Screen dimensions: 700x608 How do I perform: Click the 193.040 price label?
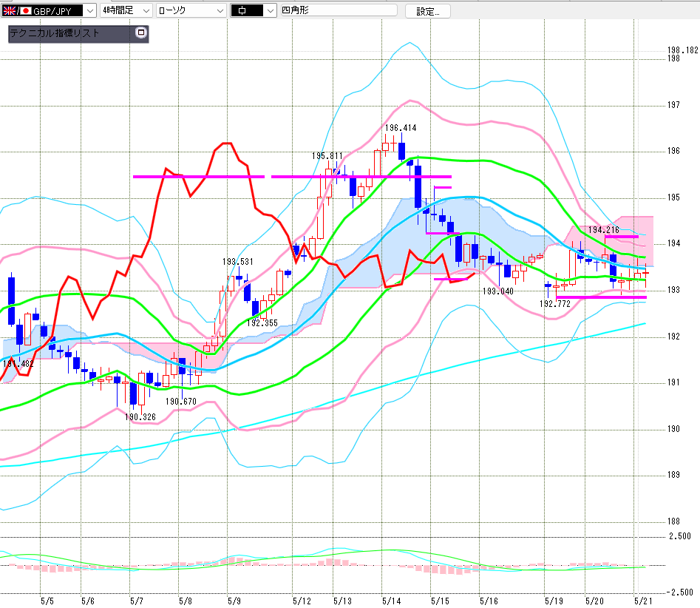(x=498, y=291)
